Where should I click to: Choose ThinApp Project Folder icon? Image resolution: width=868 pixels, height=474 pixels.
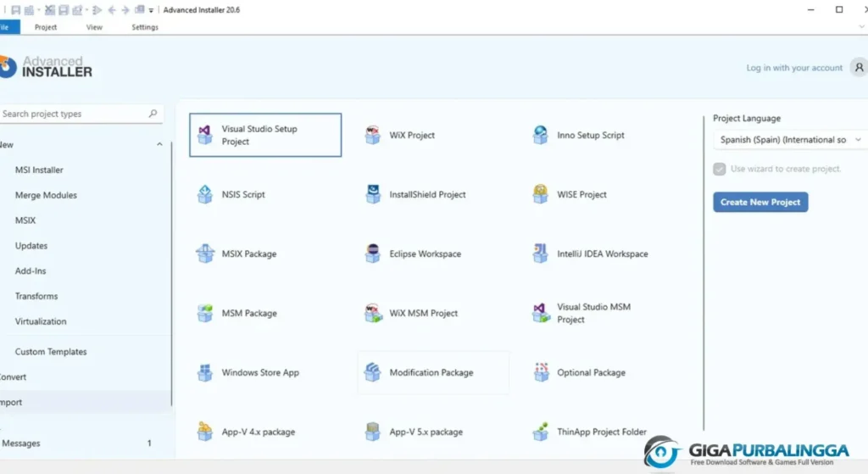(x=540, y=432)
